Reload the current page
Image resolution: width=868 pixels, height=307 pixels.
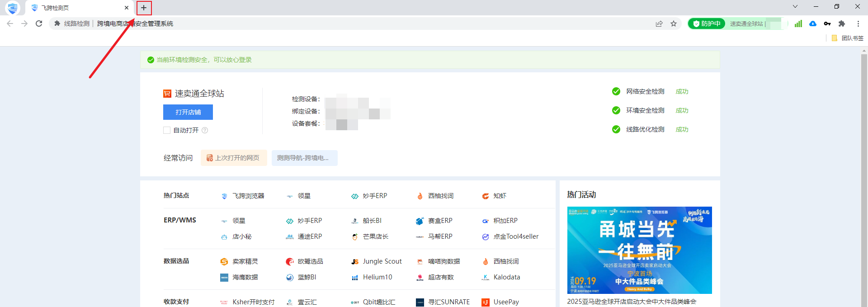pos(39,24)
